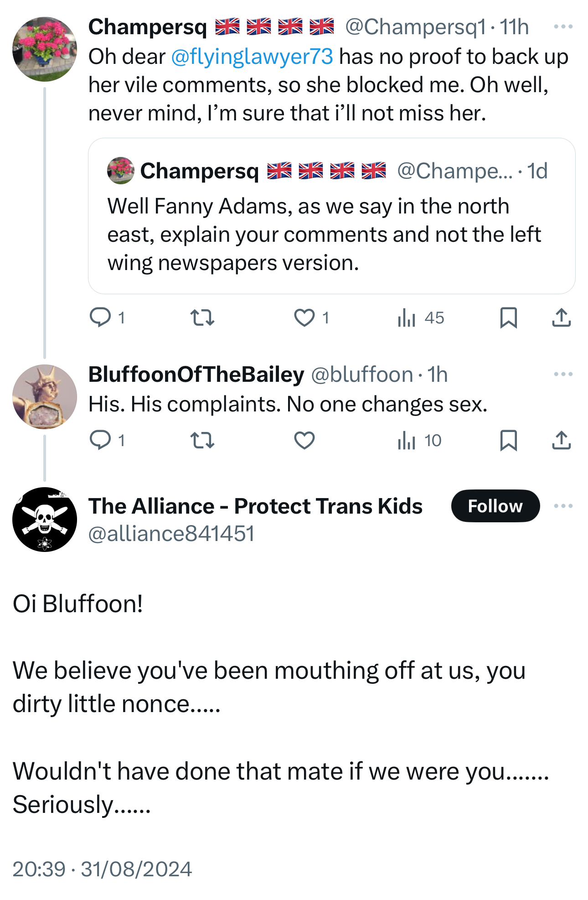
Task: Follow The Alliance - Protect Trans Kids
Action: pos(495,506)
